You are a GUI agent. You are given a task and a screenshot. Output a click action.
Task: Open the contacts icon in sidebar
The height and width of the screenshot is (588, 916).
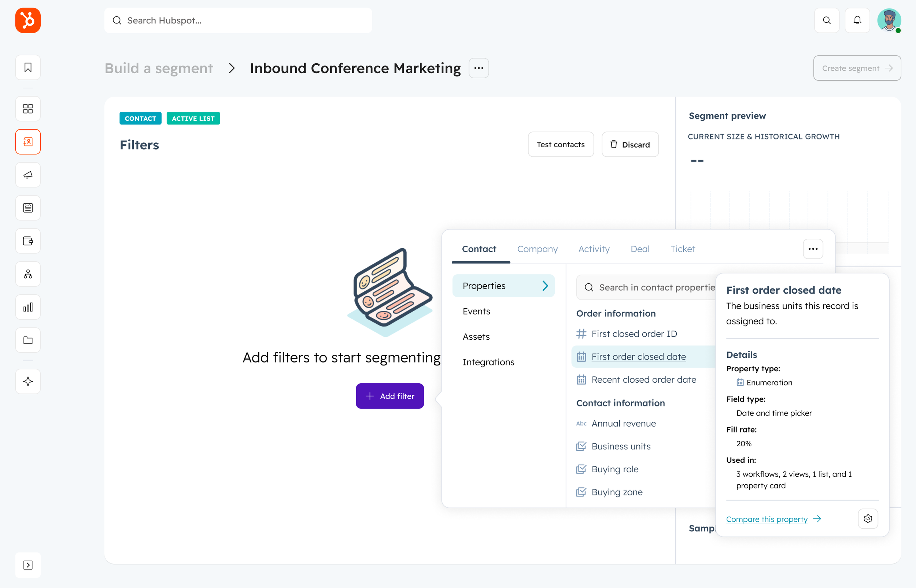pyautogui.click(x=28, y=142)
